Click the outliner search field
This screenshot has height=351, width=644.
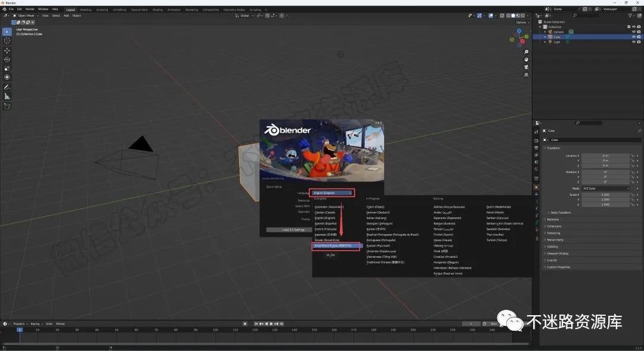tap(586, 16)
